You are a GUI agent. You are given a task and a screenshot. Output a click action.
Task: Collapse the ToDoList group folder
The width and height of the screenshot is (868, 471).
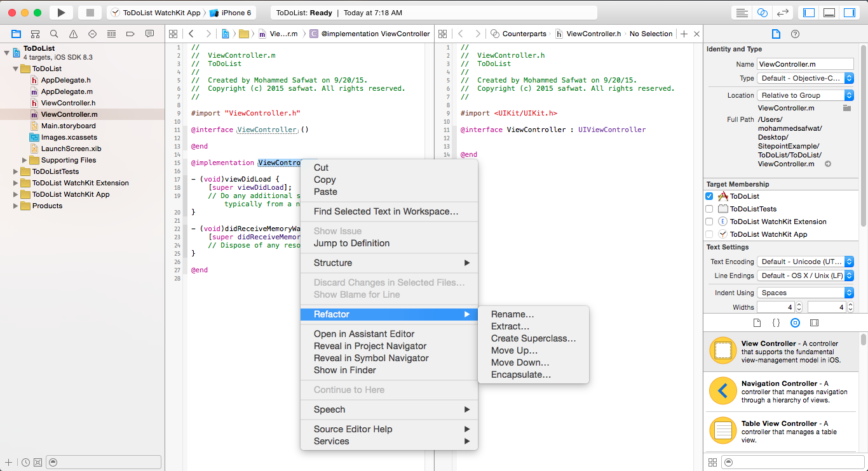[16, 69]
